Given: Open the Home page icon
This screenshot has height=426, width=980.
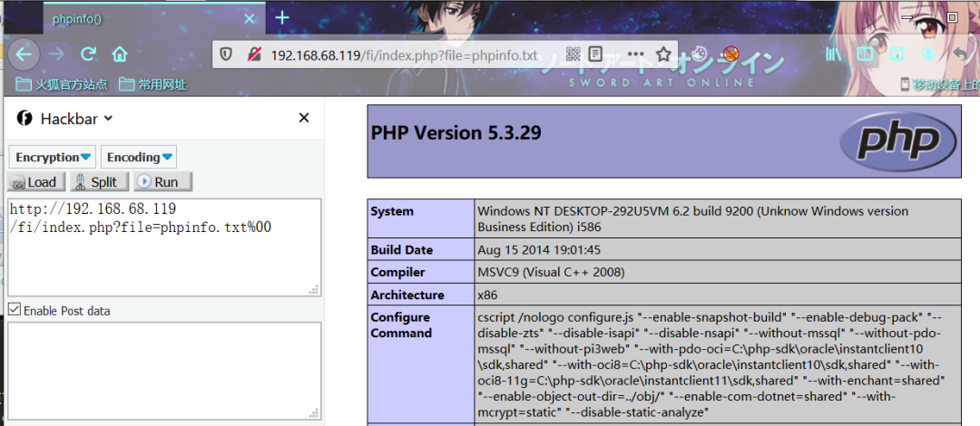Looking at the screenshot, I should pos(120,54).
